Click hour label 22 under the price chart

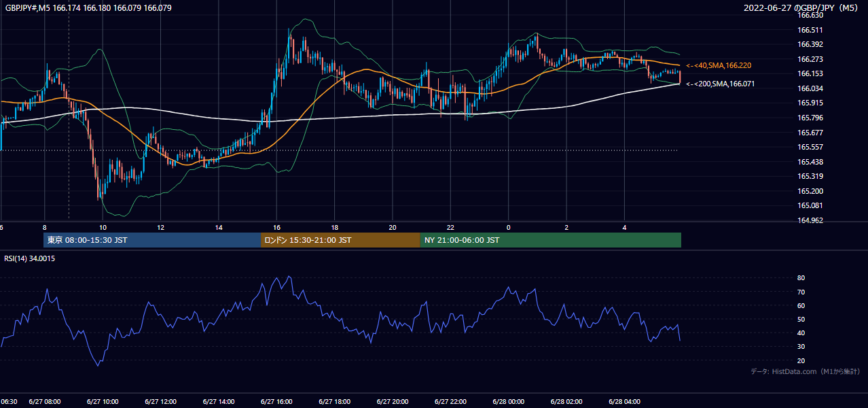tap(451, 227)
